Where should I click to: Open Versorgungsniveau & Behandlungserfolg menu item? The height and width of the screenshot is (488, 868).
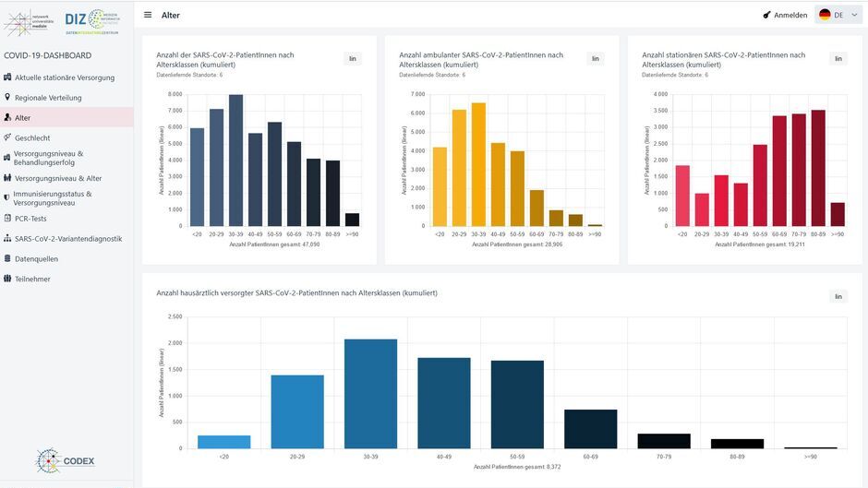66,158
